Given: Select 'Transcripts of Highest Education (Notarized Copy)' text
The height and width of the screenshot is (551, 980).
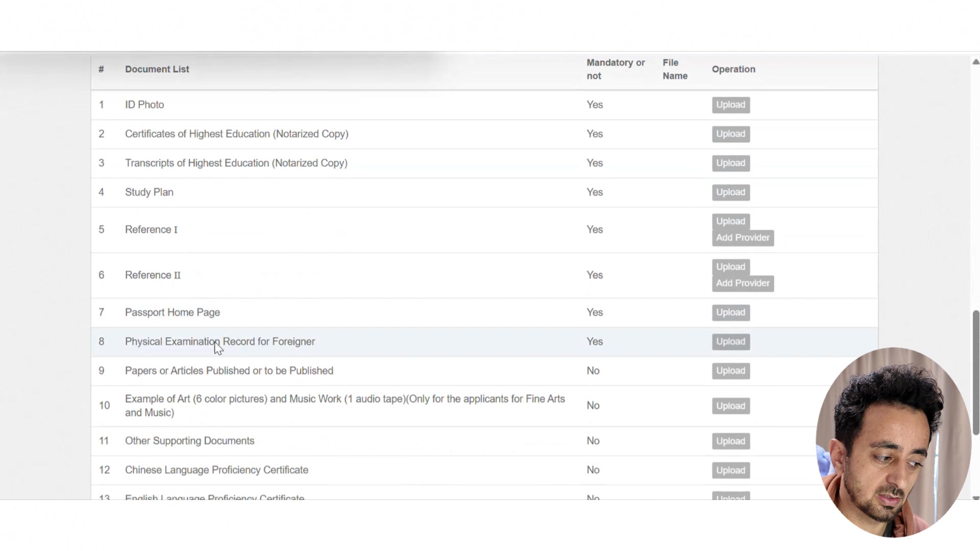Looking at the screenshot, I should click(236, 163).
